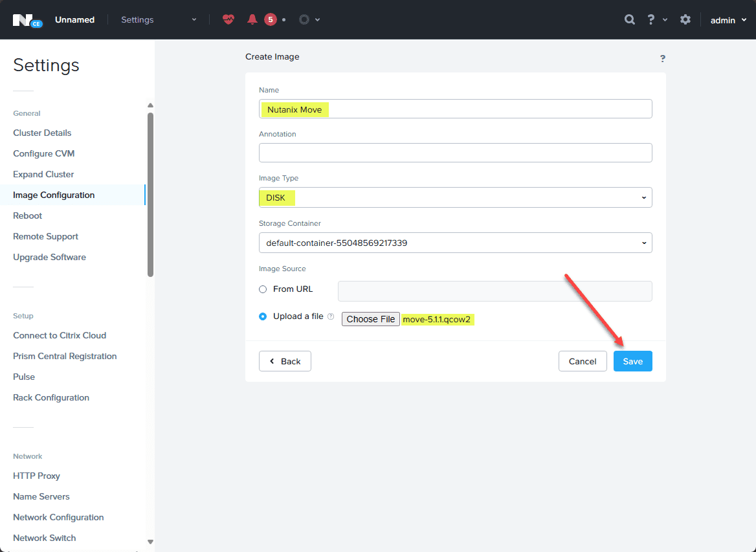Expand the Image Type DISK dropdown
The image size is (756, 552).
point(455,197)
